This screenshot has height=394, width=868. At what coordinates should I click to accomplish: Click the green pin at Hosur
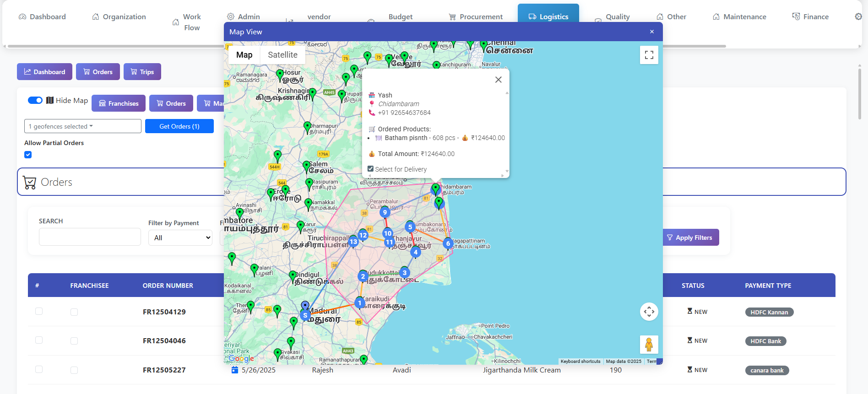coord(280,74)
